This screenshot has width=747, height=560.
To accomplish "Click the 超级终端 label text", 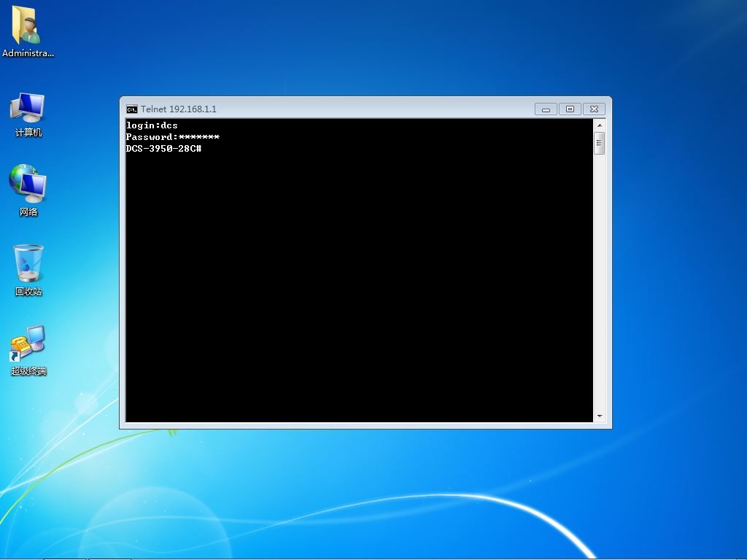I will (x=28, y=371).
